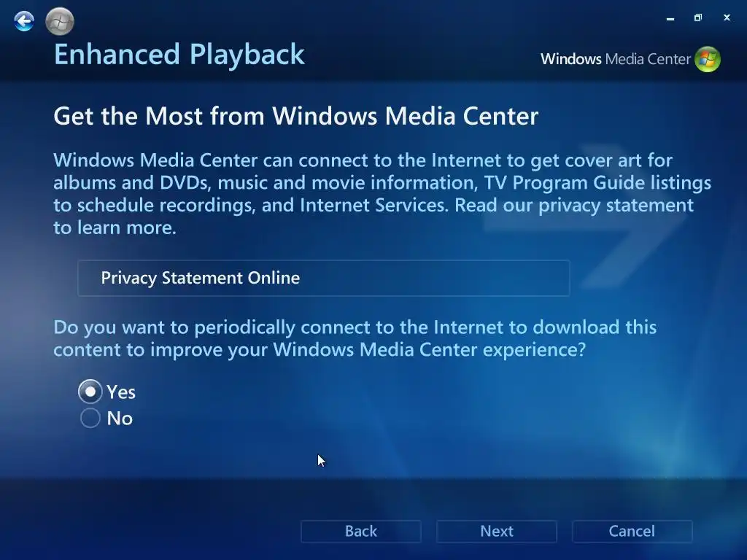The image size is (747, 560).
Task: Click the Windows Media Center logo
Action: (630, 59)
